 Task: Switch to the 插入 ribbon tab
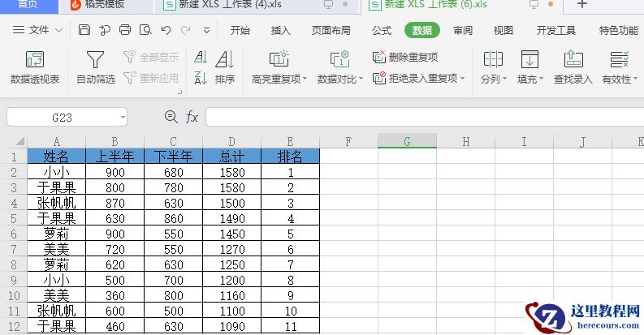(280, 30)
